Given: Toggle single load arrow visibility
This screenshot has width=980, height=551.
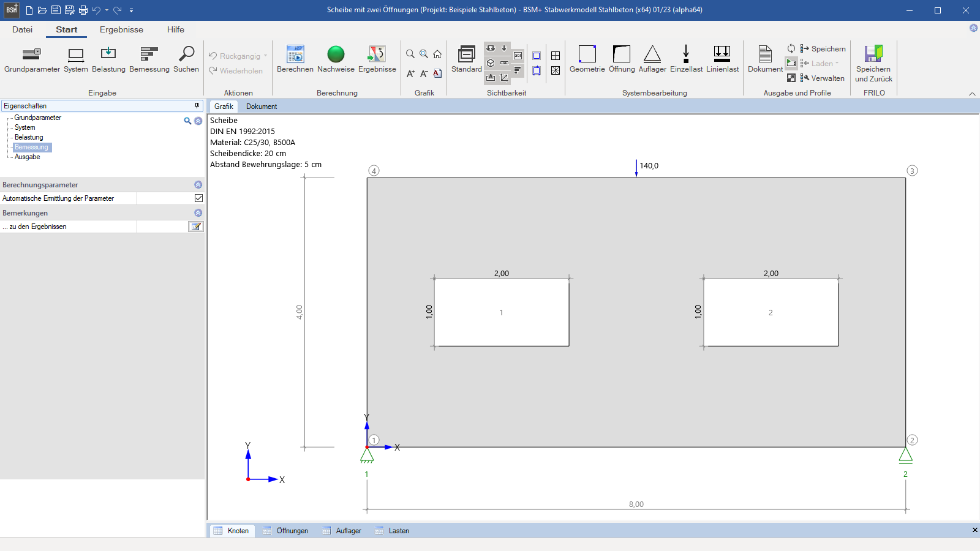Looking at the screenshot, I should tap(504, 48).
